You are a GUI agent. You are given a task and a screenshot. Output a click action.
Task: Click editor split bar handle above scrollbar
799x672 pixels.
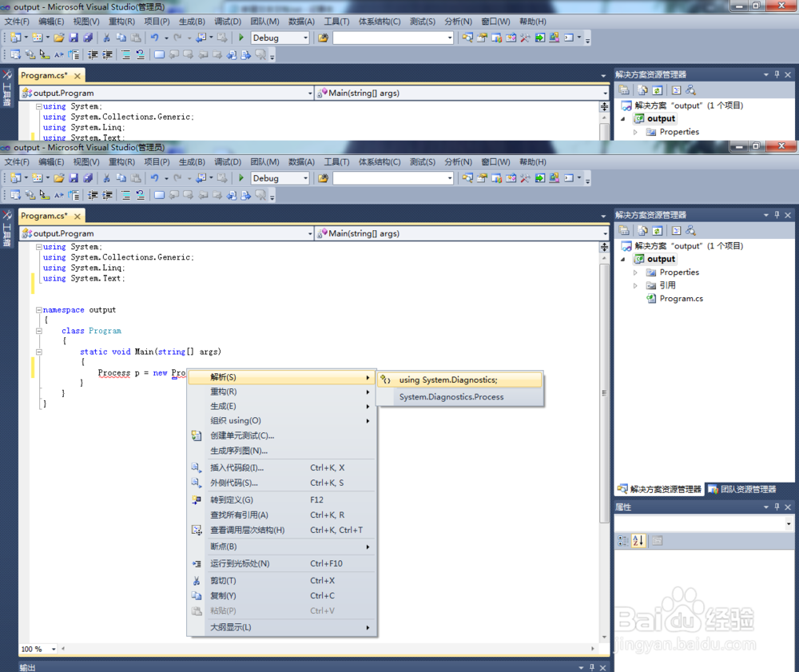[x=604, y=247]
